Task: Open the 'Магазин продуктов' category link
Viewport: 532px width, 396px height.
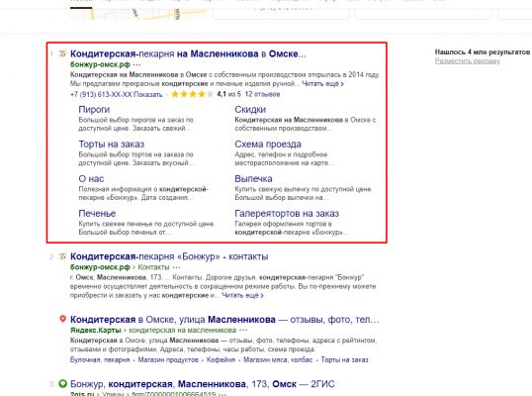Action: [x=168, y=359]
